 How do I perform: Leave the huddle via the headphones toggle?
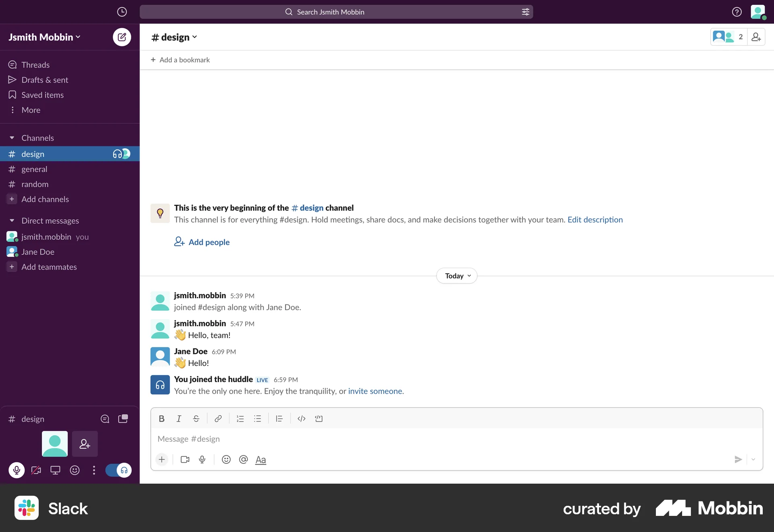[x=119, y=470]
